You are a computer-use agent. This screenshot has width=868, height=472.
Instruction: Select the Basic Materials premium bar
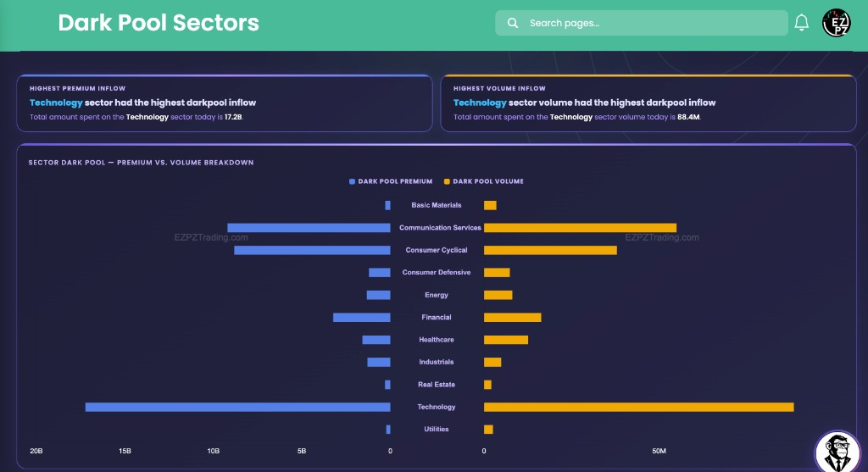point(388,205)
